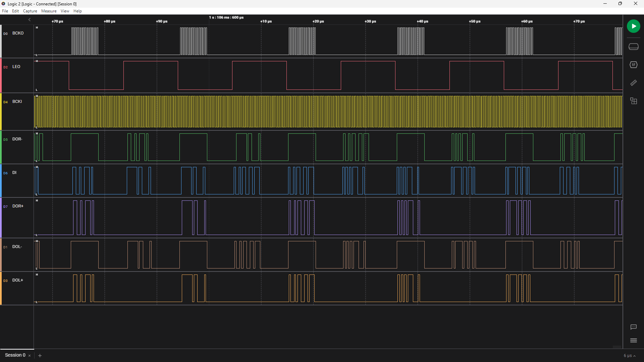Select the DOL- channel label
Image resolution: width=644 pixels, height=362 pixels.
pyautogui.click(x=17, y=247)
